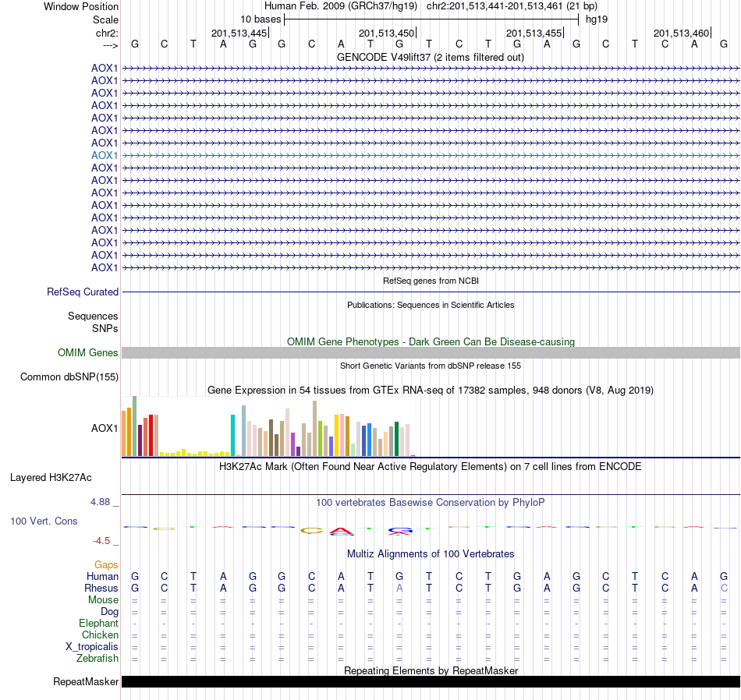Click the light-blue AOX1 transcript arrow line
The height and width of the screenshot is (700, 741).
click(431, 155)
